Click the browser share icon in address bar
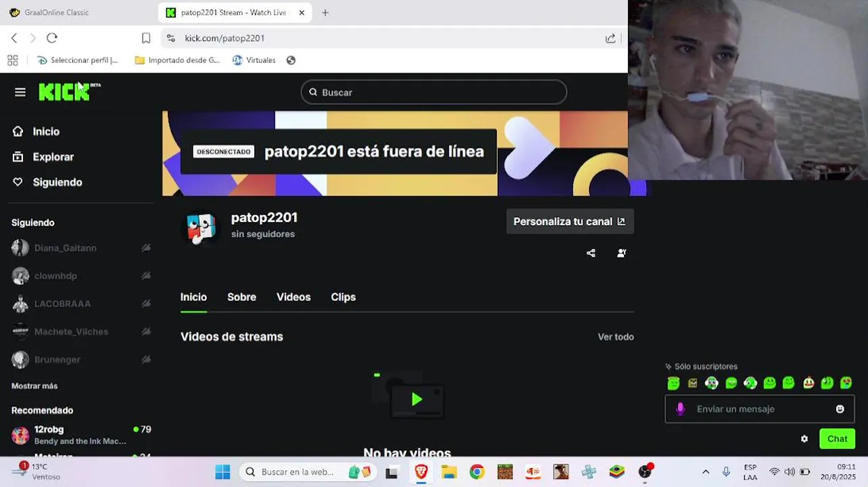868x487 pixels. pyautogui.click(x=610, y=39)
